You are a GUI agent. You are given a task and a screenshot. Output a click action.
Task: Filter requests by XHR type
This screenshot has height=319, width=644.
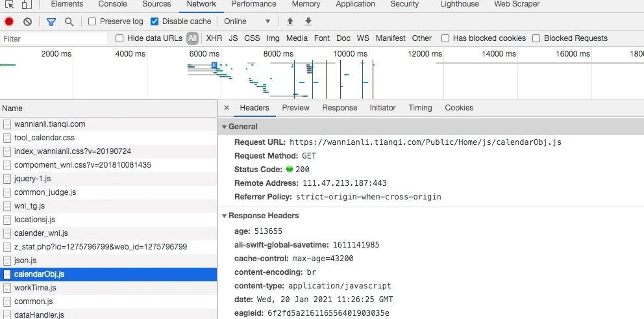(214, 38)
